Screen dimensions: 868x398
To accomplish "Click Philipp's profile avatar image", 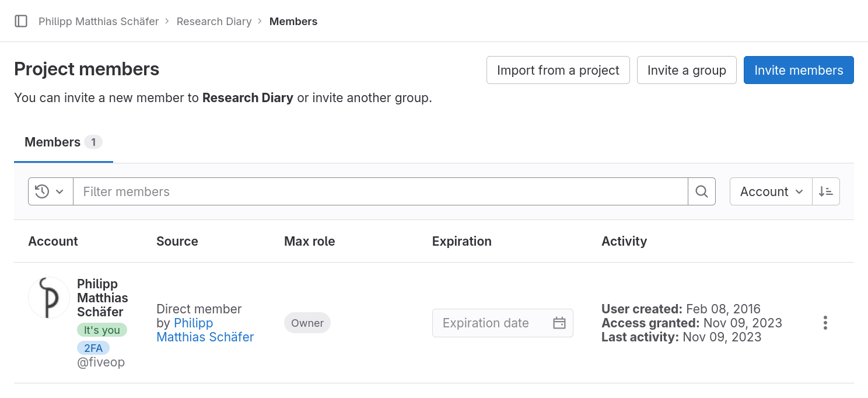I will click(x=49, y=298).
